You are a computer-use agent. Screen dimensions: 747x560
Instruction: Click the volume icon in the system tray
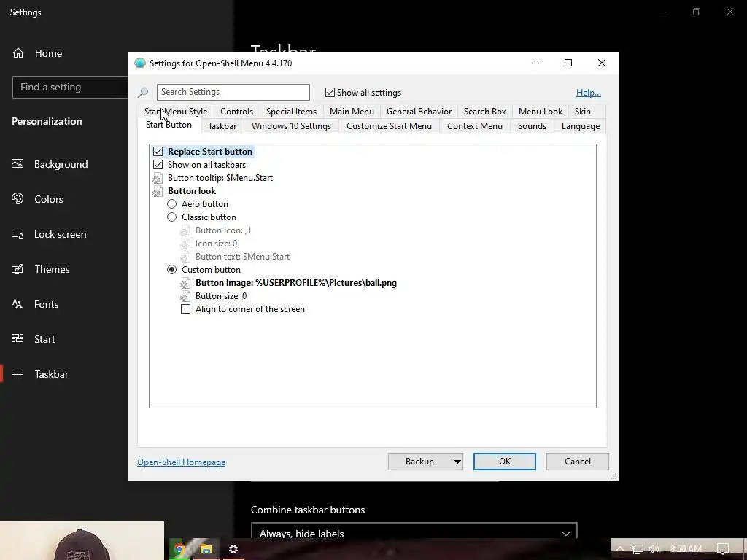[x=654, y=549]
